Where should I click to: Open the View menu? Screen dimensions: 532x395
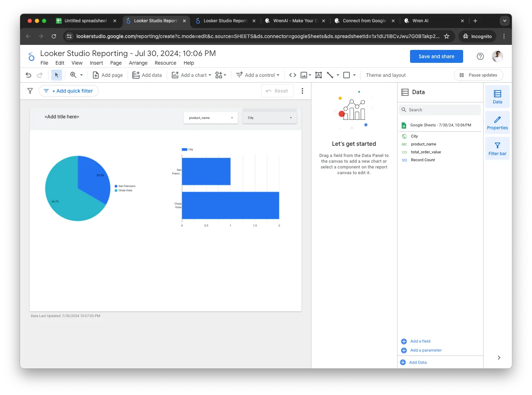pyautogui.click(x=77, y=63)
